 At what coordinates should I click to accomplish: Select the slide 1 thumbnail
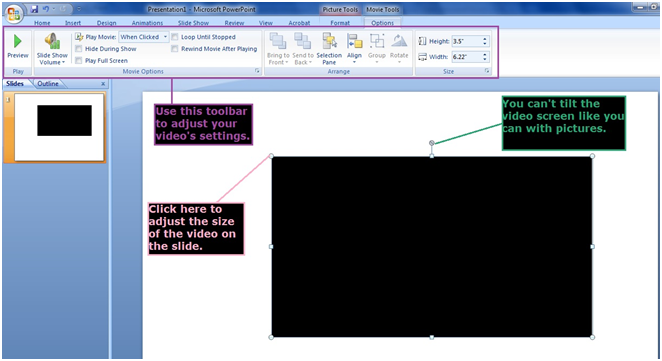[59, 128]
